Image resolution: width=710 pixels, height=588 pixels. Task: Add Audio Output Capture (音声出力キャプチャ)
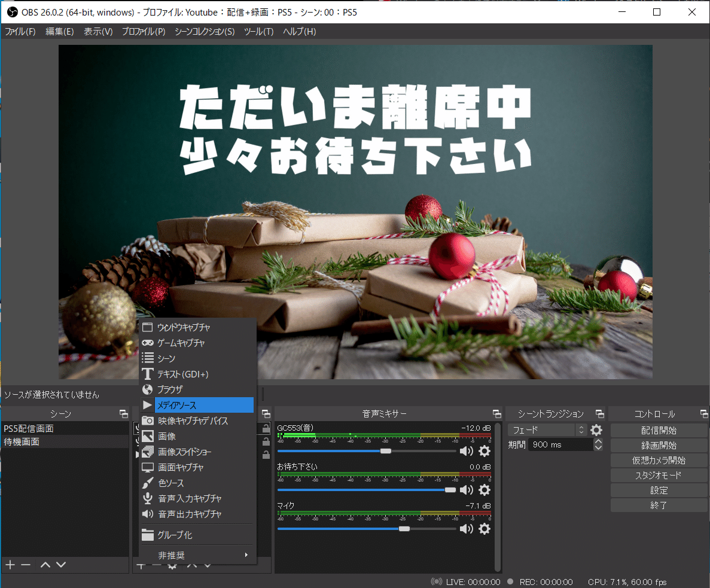[x=197, y=514]
